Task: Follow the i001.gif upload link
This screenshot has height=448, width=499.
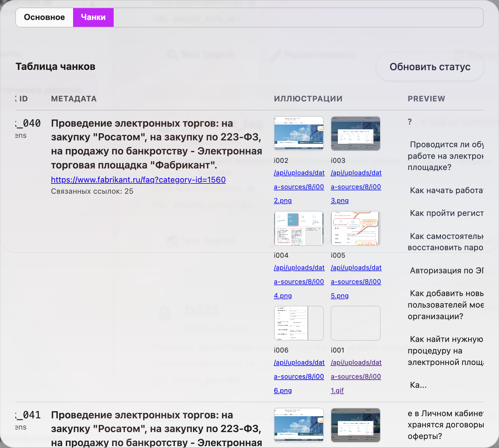Action: [x=356, y=376]
